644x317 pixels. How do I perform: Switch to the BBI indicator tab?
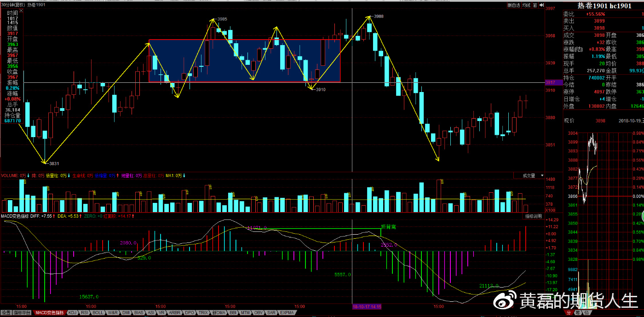point(233,313)
